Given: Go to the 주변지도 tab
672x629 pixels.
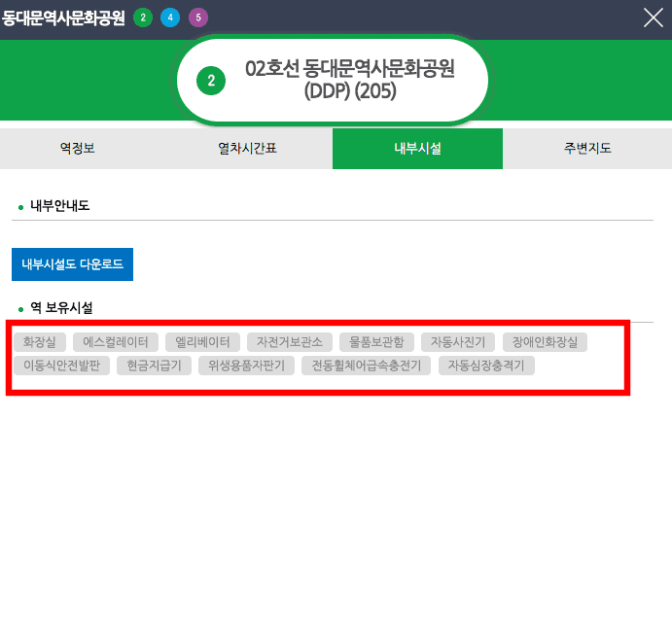Looking at the screenshot, I should pos(587,148).
